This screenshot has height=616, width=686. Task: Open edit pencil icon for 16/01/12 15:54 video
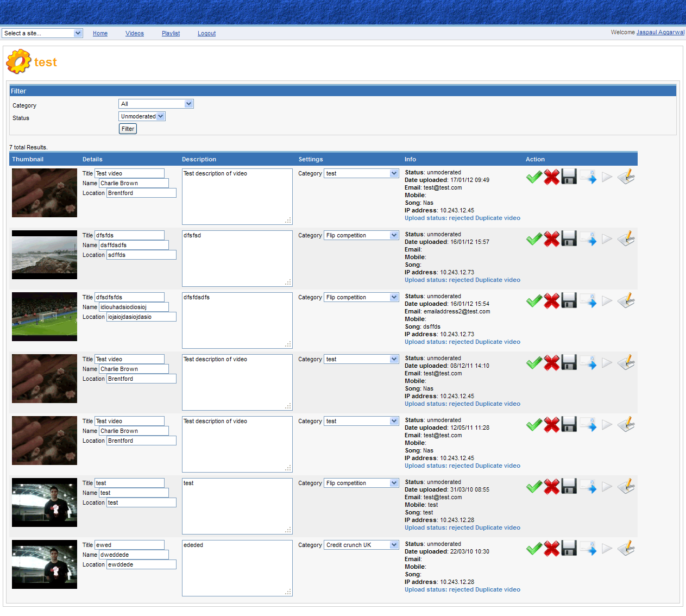[x=626, y=301]
